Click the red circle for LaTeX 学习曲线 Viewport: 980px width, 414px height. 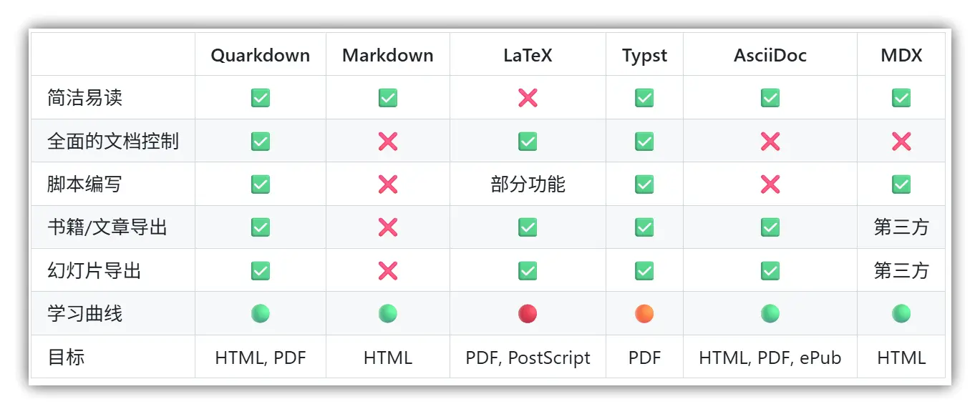tap(528, 313)
